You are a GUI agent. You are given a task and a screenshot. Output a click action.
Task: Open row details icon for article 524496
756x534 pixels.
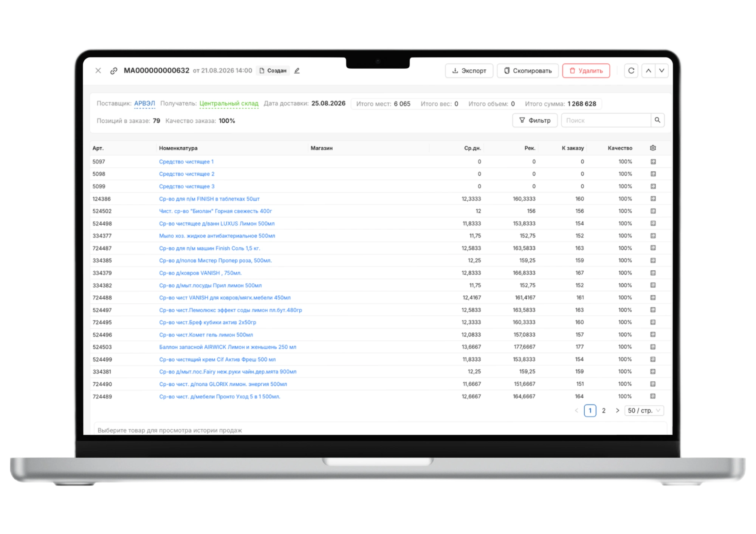(653, 335)
